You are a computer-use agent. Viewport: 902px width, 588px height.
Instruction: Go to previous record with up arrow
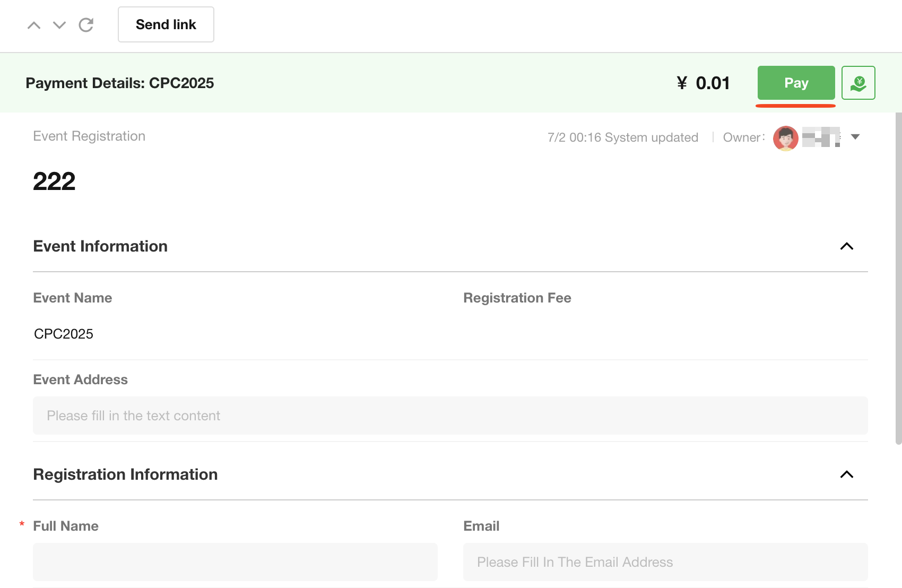(x=34, y=25)
